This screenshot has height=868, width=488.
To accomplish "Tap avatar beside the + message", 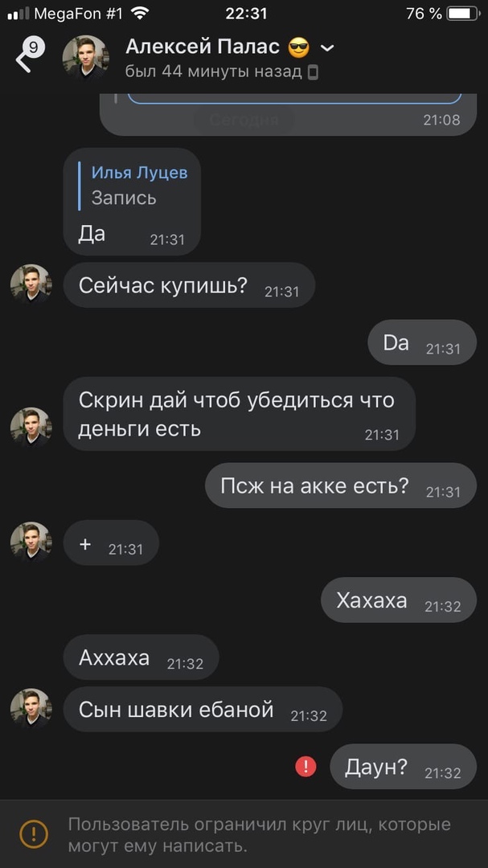I will click(31, 542).
